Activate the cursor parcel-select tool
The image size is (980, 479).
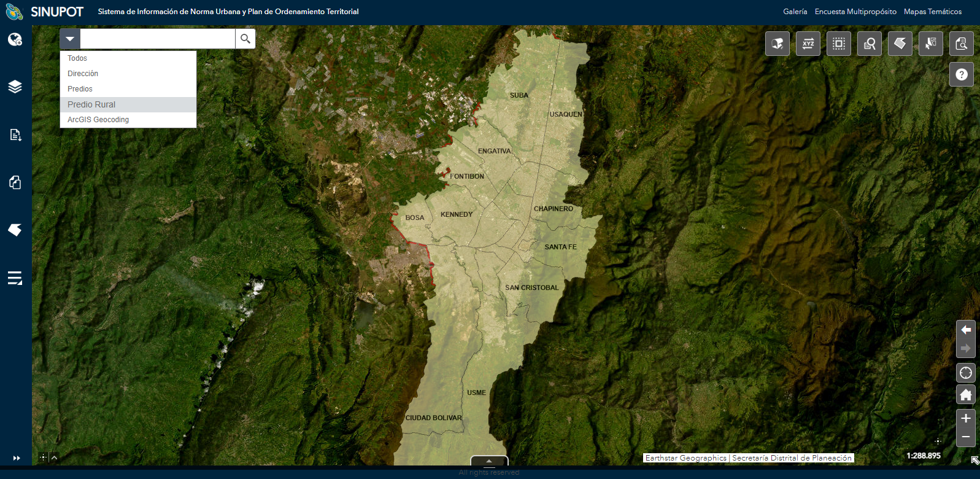coord(931,44)
